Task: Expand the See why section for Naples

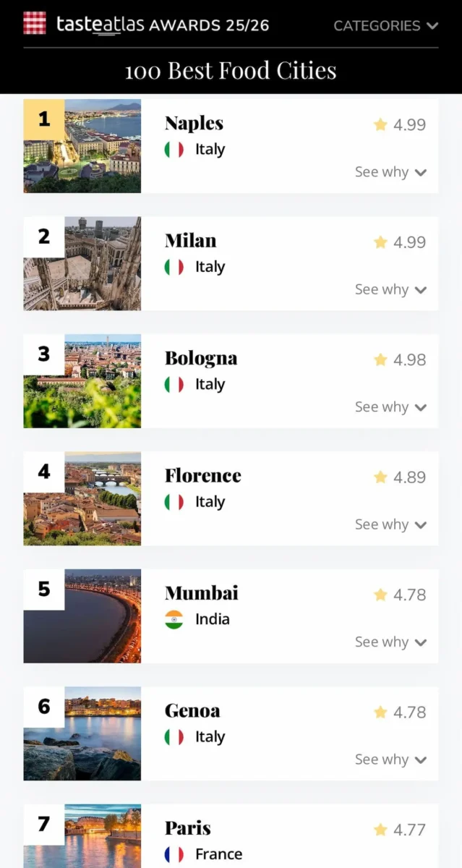Action: [x=390, y=172]
